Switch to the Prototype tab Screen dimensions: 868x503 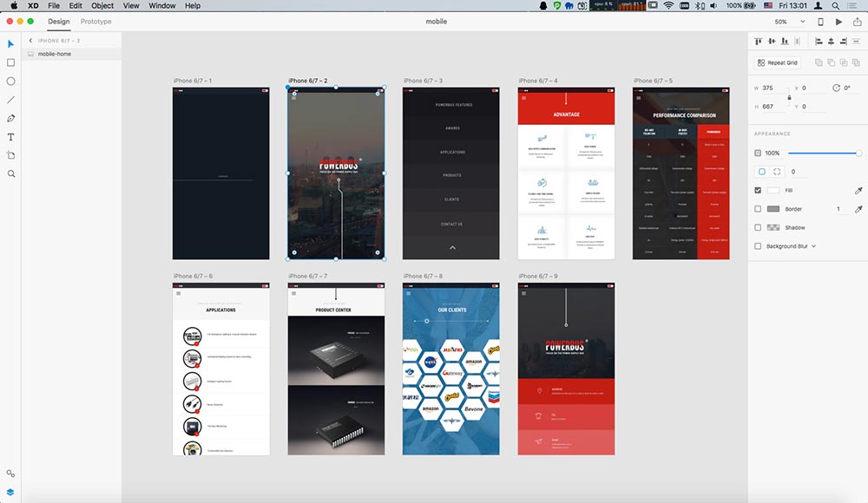[95, 22]
